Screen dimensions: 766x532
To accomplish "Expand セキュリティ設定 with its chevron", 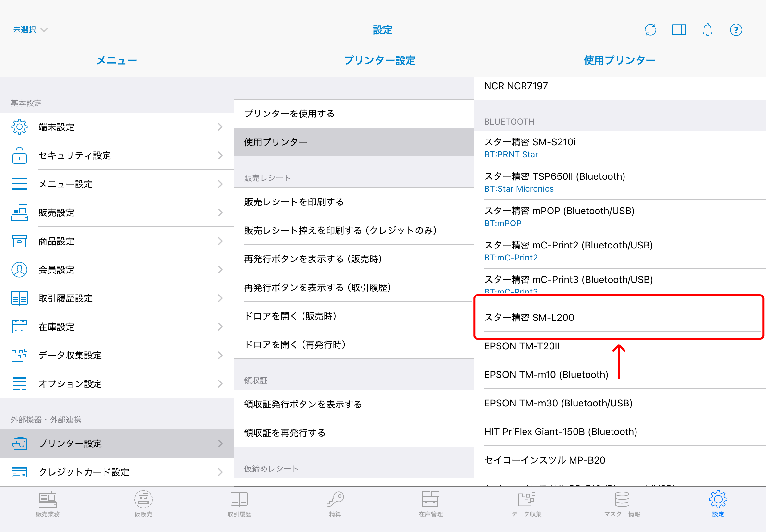I will coord(220,156).
